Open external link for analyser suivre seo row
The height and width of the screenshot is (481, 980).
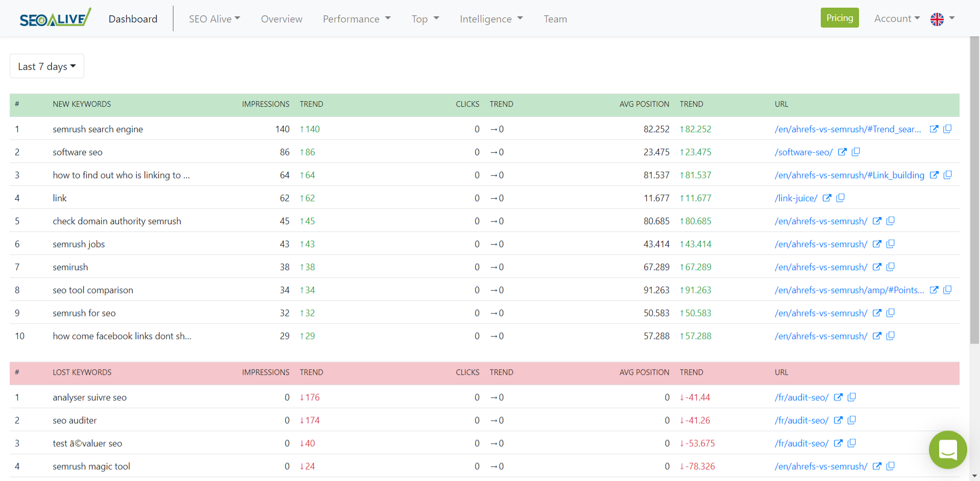838,397
